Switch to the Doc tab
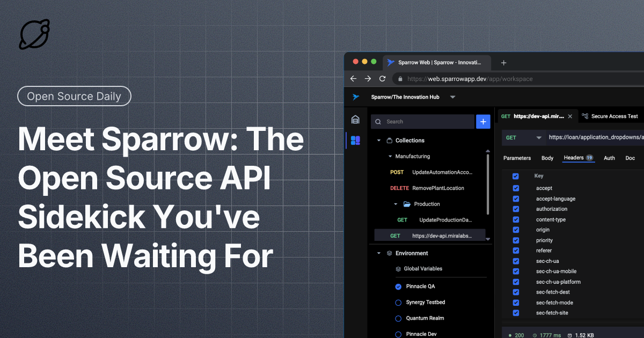The width and height of the screenshot is (644, 338). coord(630,158)
